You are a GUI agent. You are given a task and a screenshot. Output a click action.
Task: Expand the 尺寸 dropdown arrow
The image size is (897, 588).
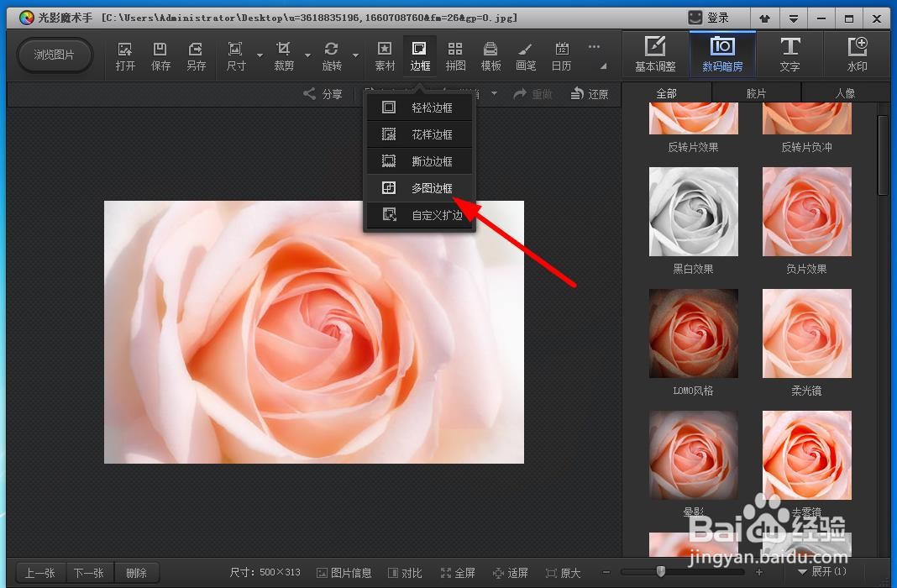coord(260,55)
